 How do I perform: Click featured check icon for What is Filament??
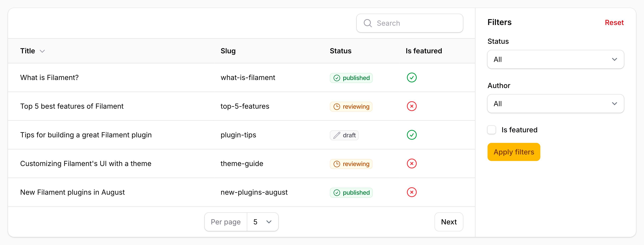tap(412, 77)
